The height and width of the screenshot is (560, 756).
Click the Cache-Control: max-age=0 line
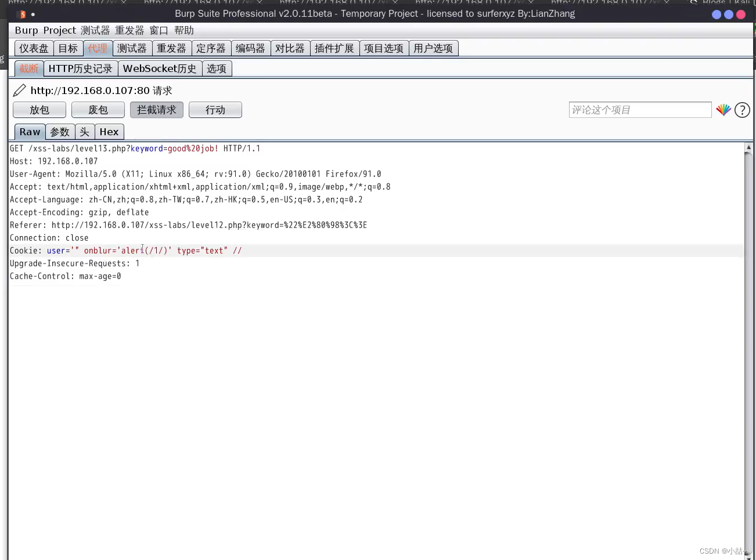pyautogui.click(x=66, y=276)
